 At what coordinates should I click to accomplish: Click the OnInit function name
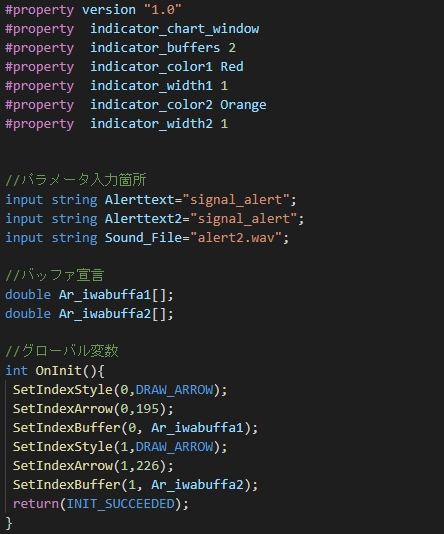[59, 371]
